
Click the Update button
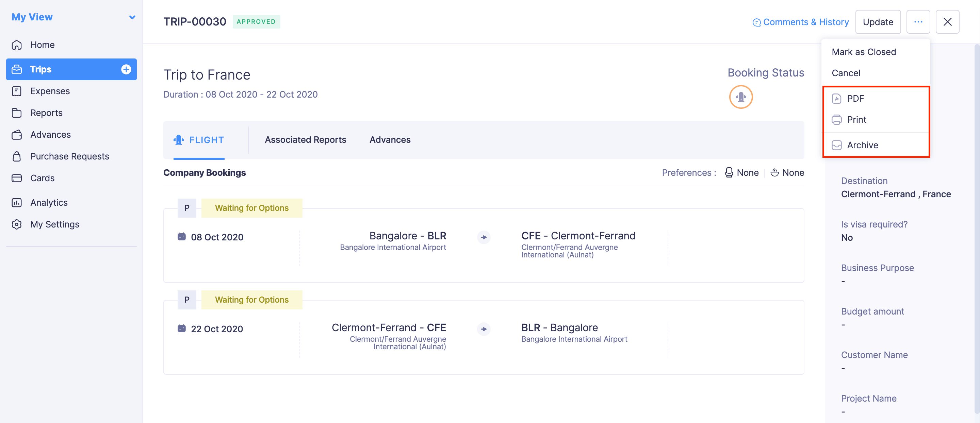(877, 22)
